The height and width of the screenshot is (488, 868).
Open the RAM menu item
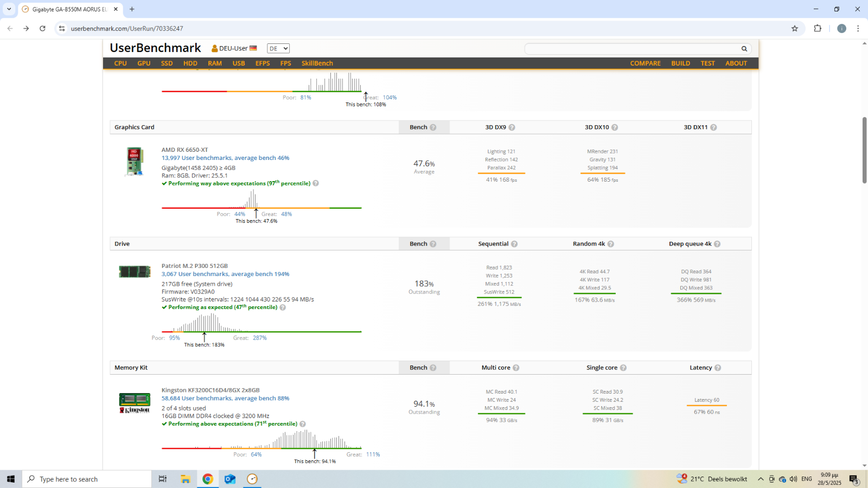pos(215,63)
